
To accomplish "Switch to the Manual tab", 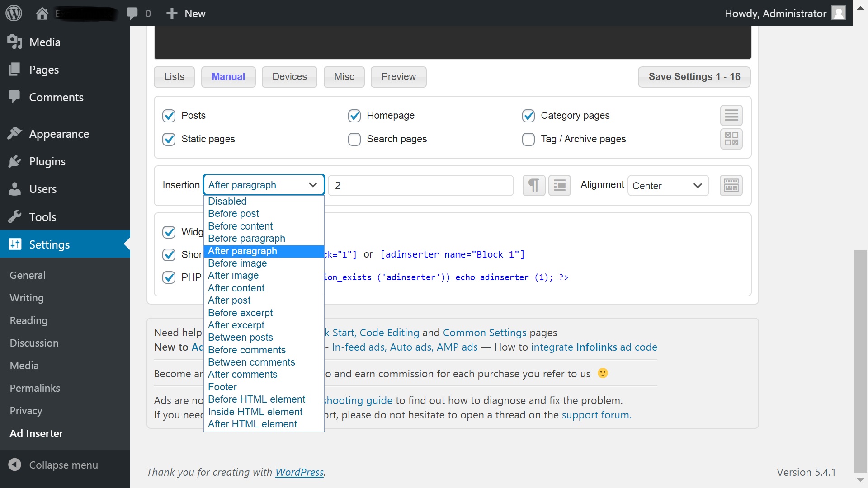I will coord(228,77).
